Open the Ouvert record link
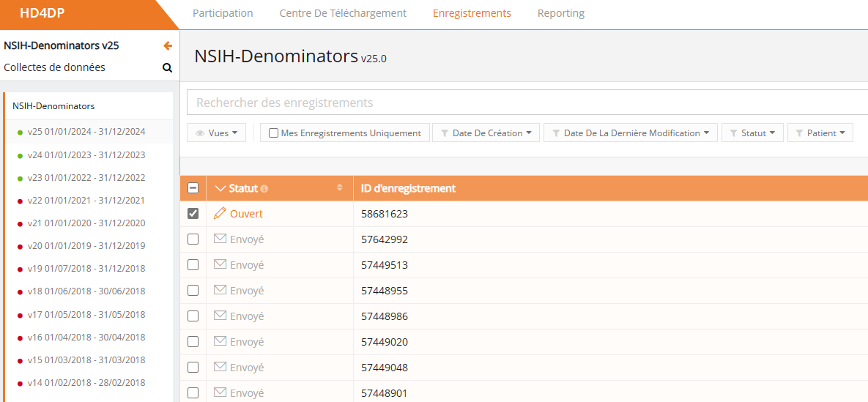Screen dimensions: 868x402 click(x=246, y=214)
